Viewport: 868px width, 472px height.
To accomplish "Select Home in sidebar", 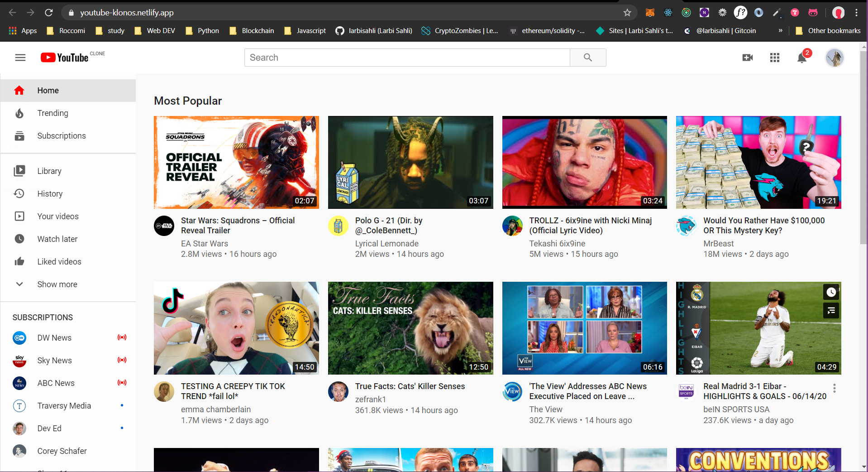I will pyautogui.click(x=68, y=91).
